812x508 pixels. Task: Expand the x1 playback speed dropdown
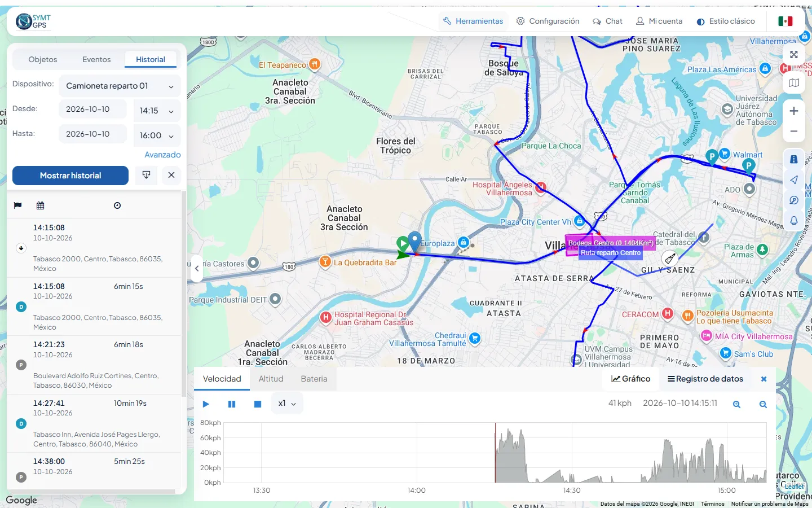tap(287, 404)
